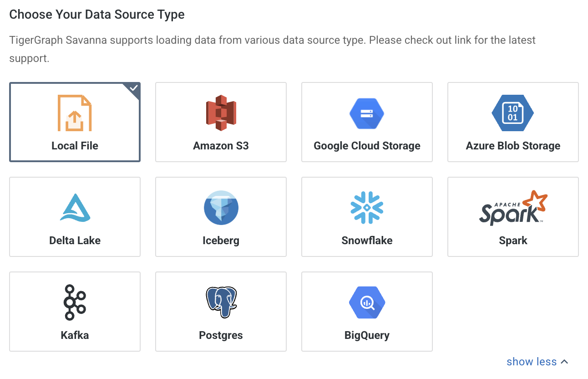Open the Snowflake data source tile
The width and height of the screenshot is (588, 379).
[x=367, y=217]
